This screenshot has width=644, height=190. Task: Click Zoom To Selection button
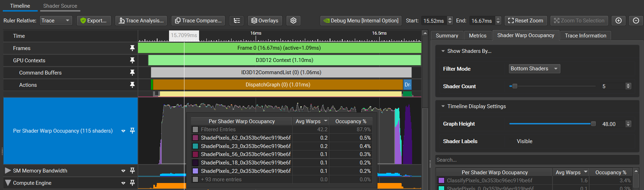(579, 21)
